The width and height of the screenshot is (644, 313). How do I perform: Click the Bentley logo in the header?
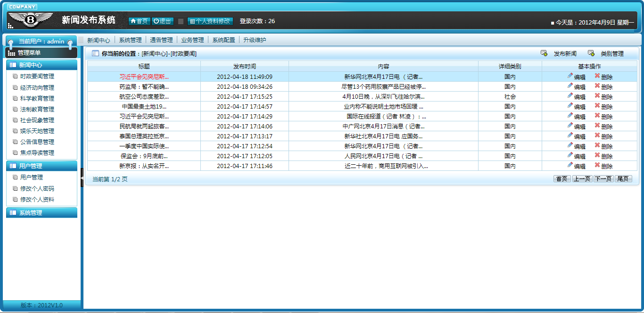31,19
